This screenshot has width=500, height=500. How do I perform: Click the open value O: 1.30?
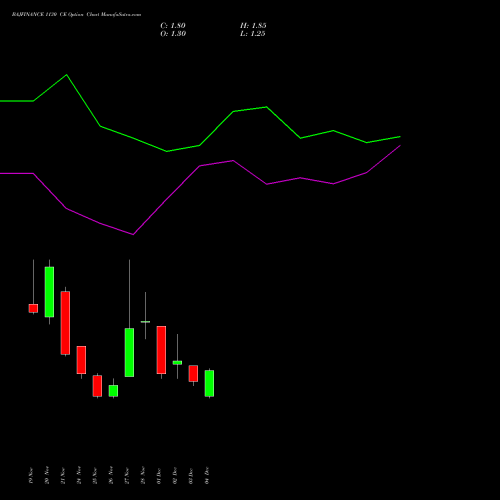(173, 34)
